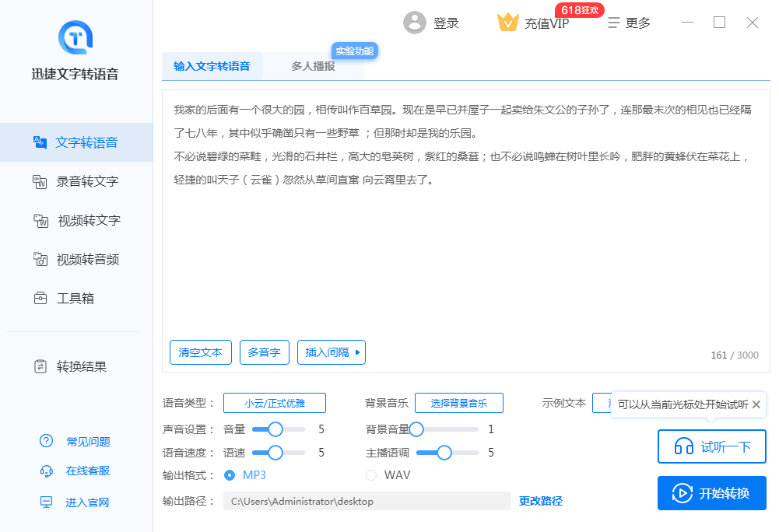
Task: Click the output path field
Action: [367, 501]
